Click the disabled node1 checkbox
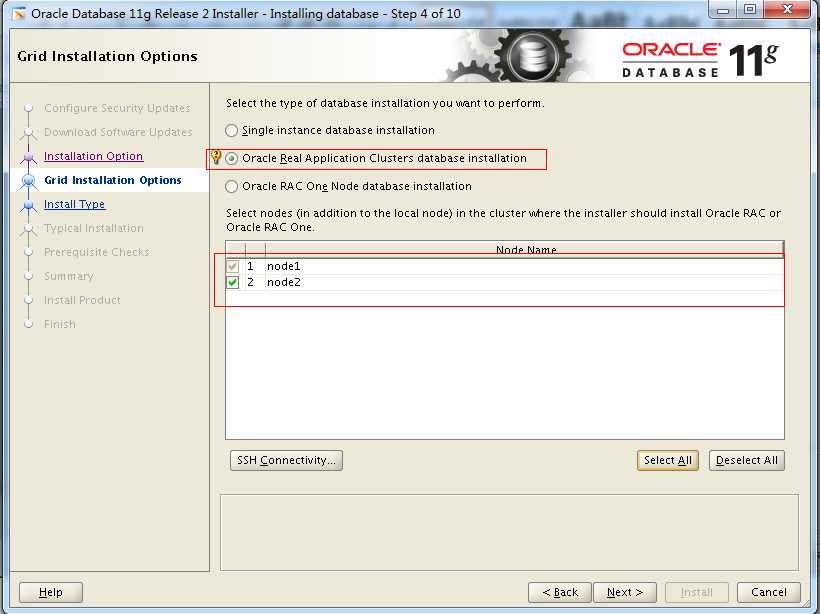 click(x=233, y=266)
